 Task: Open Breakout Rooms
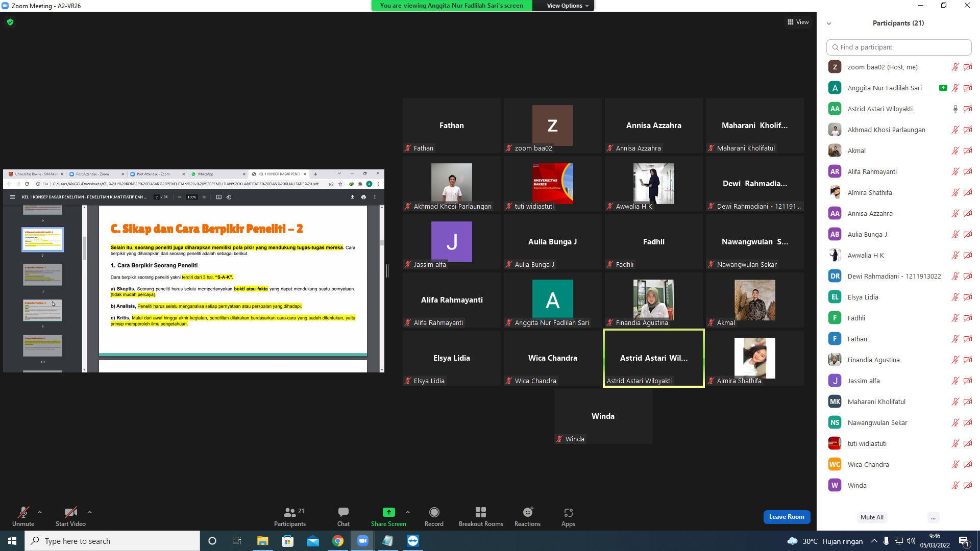(481, 516)
